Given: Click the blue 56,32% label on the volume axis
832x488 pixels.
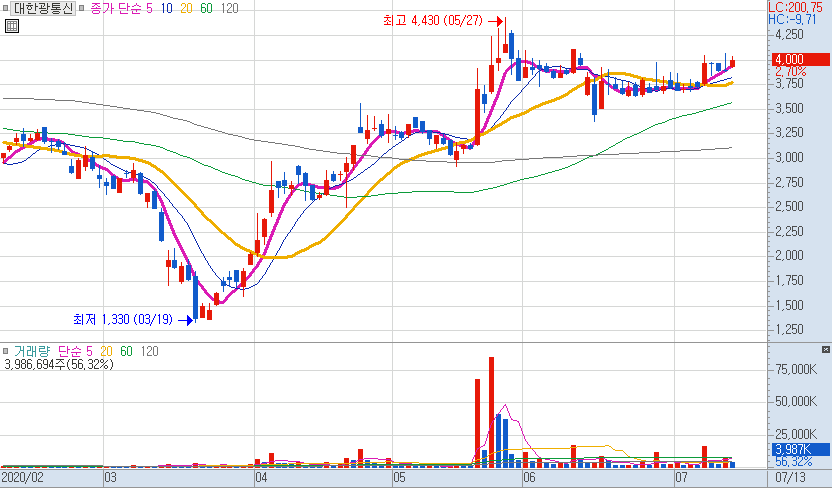Looking at the screenshot, I should click(x=794, y=461).
